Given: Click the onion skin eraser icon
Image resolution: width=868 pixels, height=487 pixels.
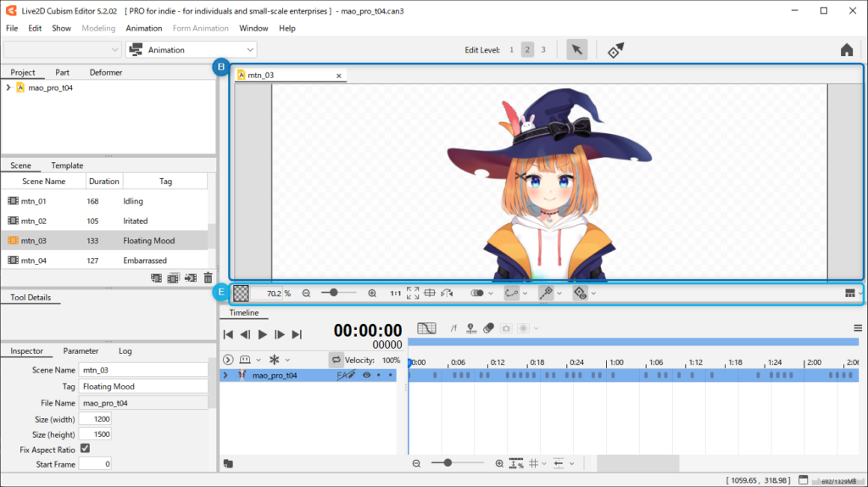Looking at the screenshot, I should 488,328.
